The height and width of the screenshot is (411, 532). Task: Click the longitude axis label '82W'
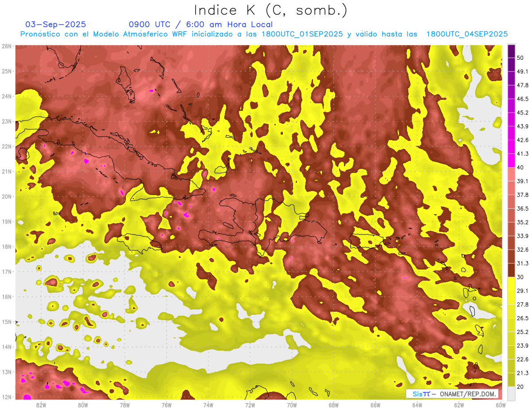41,405
